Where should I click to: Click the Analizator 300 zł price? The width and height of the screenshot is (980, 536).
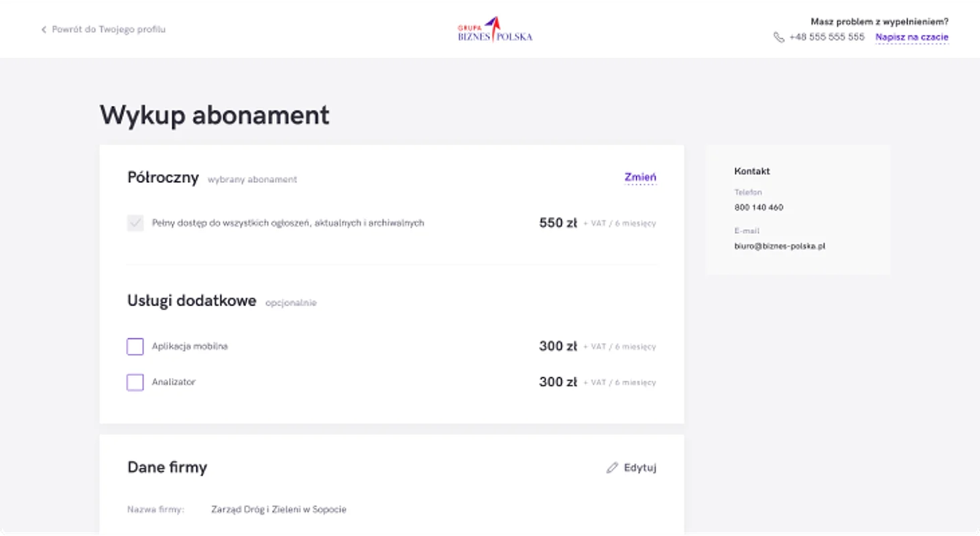tap(558, 382)
